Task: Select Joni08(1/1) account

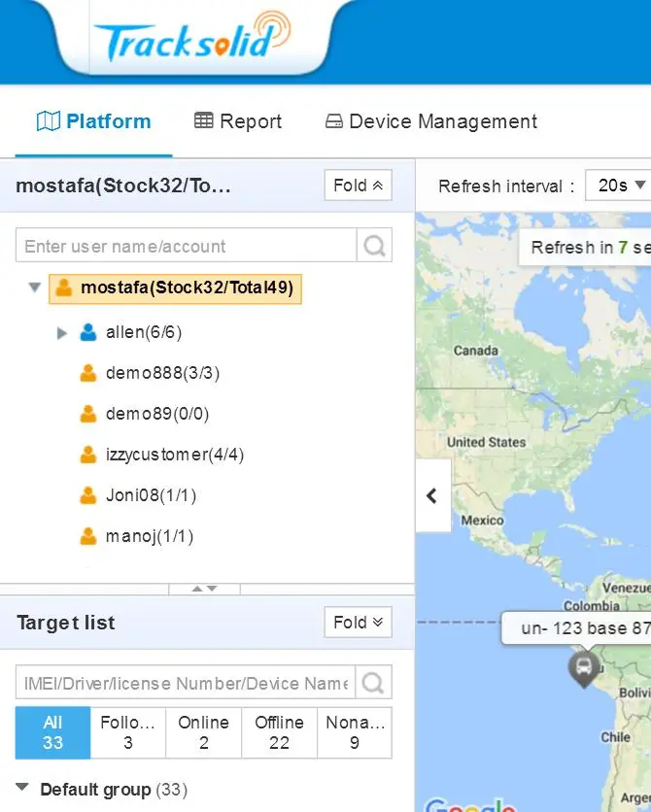Action: point(151,495)
